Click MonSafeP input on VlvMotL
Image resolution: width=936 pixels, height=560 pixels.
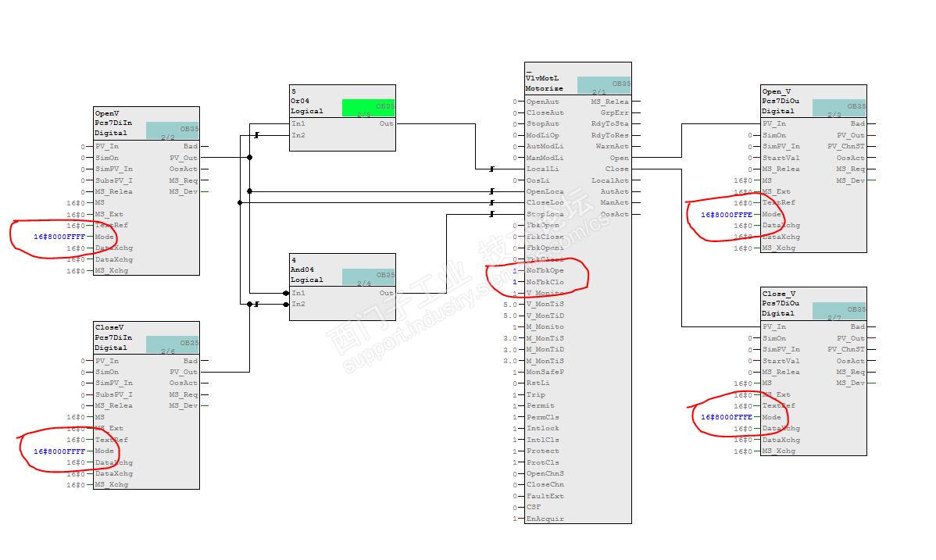pos(545,372)
